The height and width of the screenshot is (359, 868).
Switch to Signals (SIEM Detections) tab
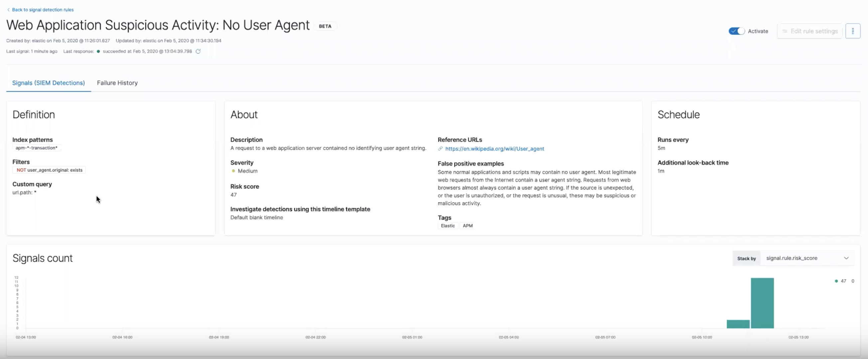(x=49, y=83)
